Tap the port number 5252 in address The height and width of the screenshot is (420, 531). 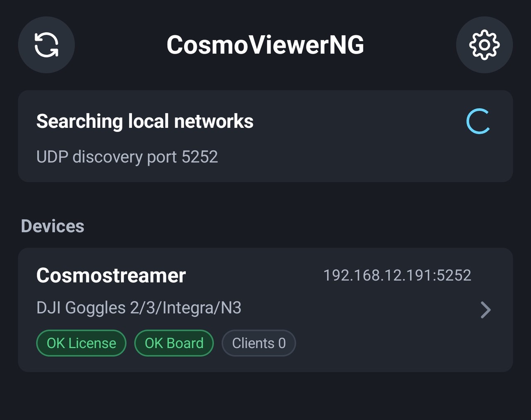point(454,276)
